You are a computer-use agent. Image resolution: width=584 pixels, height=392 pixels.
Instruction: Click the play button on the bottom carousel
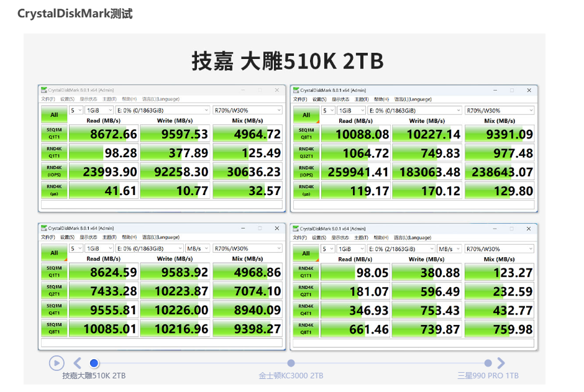57,363
